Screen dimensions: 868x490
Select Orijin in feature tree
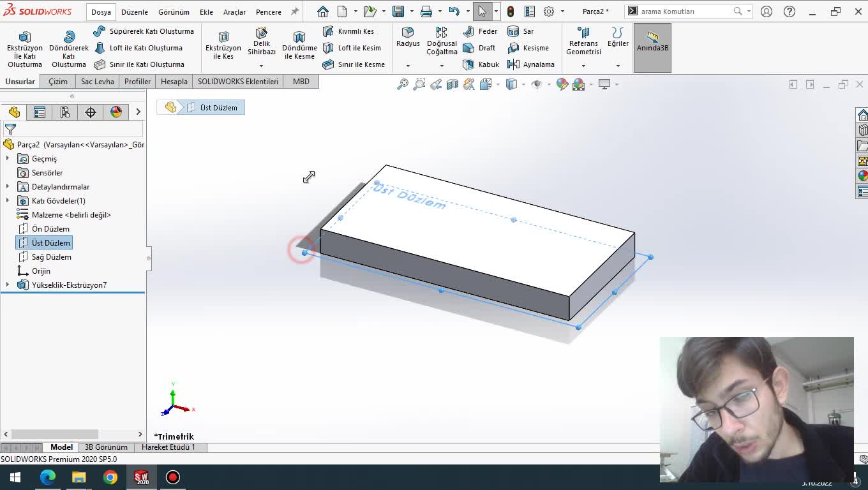pyautogui.click(x=41, y=271)
